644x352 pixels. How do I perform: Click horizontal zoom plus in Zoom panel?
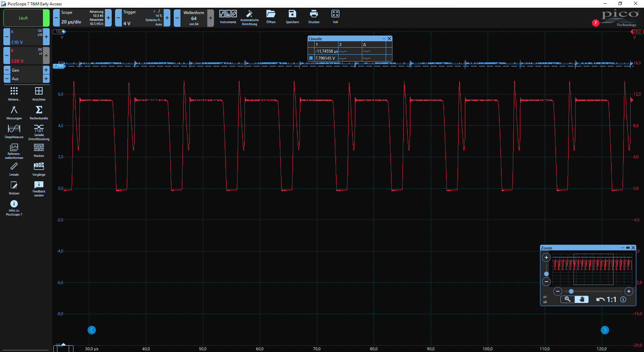coord(629,291)
